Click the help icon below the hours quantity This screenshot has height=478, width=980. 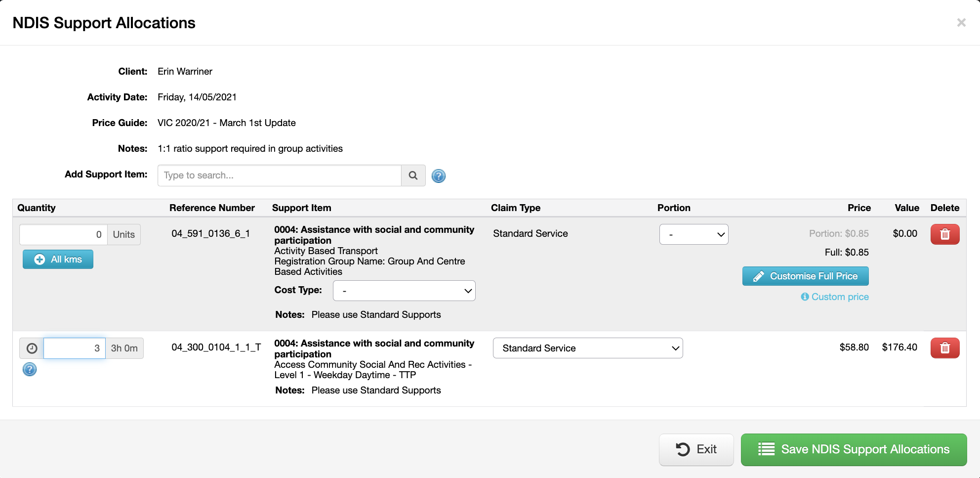pyautogui.click(x=29, y=369)
